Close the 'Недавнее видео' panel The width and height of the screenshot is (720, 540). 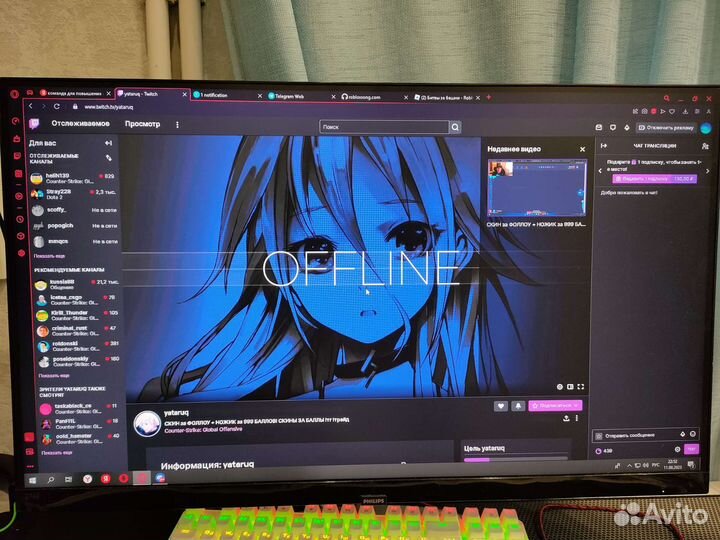tap(582, 149)
